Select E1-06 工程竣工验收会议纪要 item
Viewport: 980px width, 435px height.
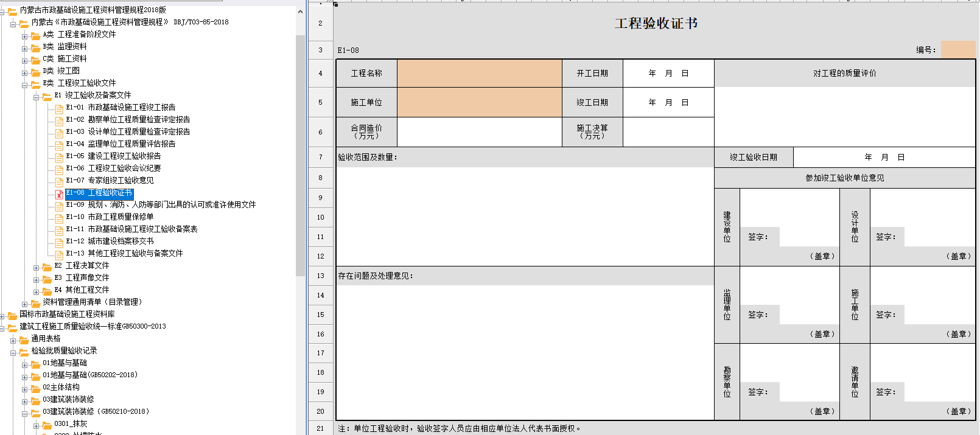[x=124, y=168]
